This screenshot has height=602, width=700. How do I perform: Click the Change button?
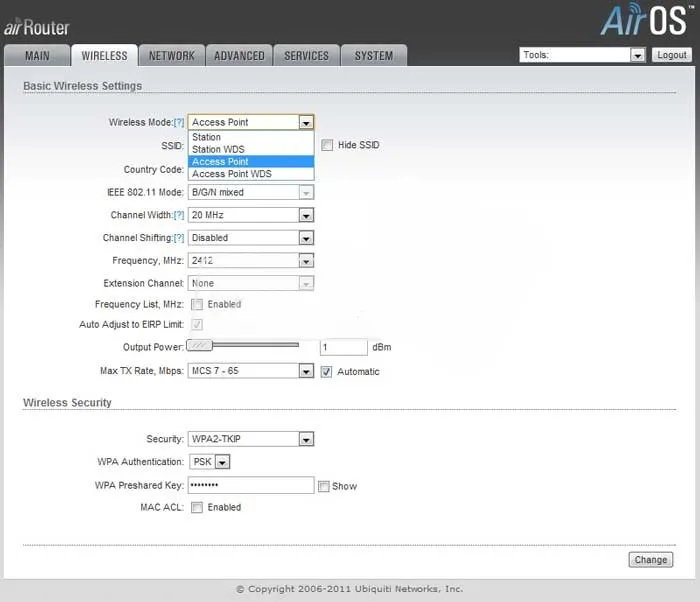[x=651, y=560]
